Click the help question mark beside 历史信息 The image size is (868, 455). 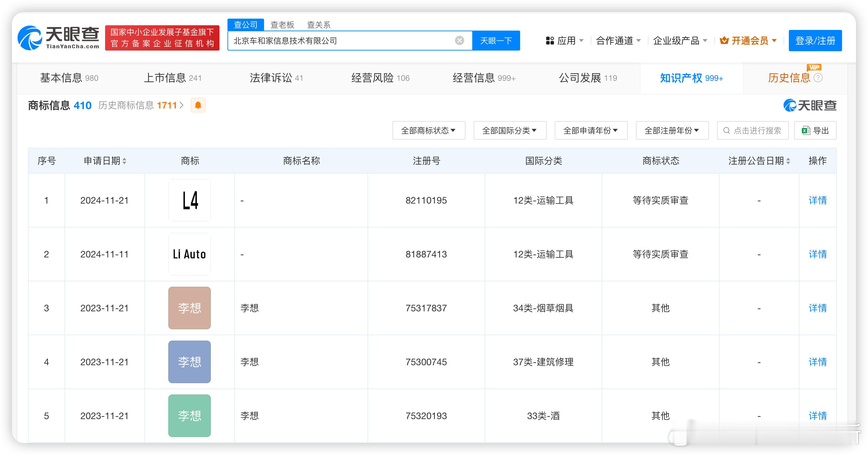[x=818, y=78]
